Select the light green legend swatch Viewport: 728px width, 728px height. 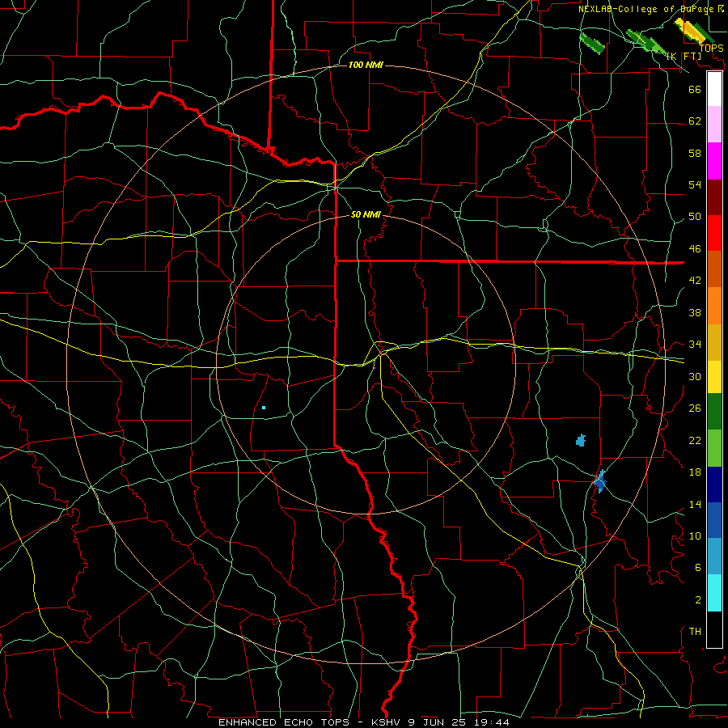tap(714, 448)
